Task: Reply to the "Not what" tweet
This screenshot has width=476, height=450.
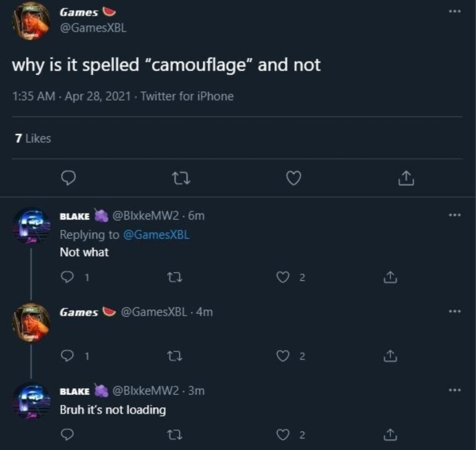Action: tap(67, 277)
